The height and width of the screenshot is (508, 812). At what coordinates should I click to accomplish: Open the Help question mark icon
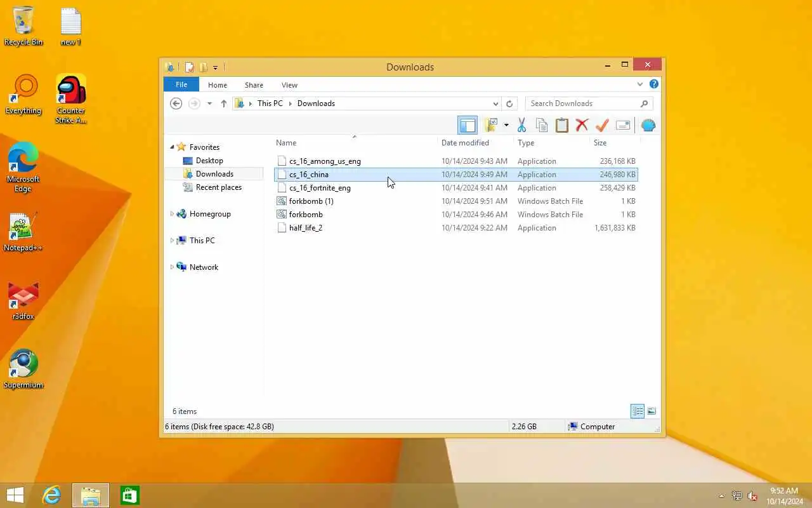point(654,84)
